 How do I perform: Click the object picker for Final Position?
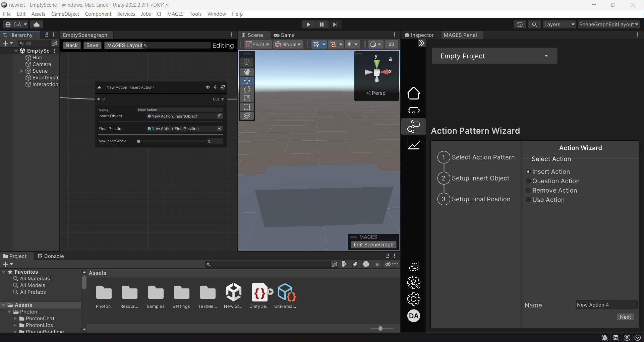pyautogui.click(x=220, y=128)
